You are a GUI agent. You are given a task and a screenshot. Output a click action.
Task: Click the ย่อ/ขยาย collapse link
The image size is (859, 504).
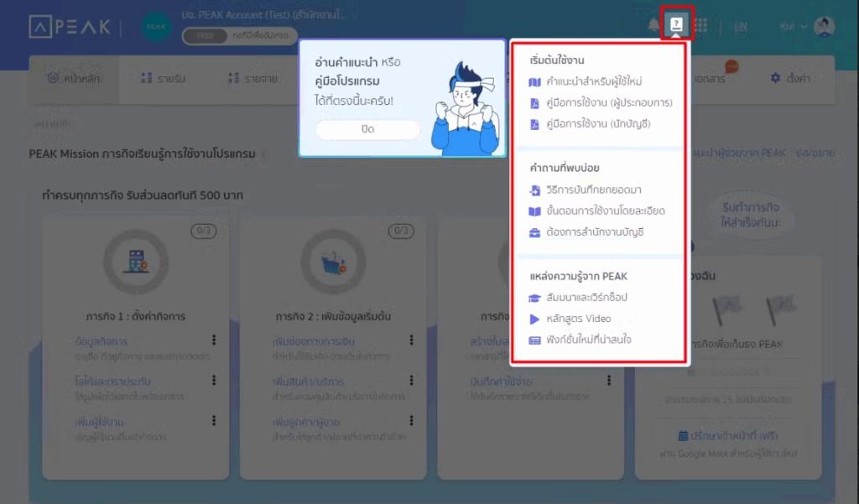click(x=815, y=153)
